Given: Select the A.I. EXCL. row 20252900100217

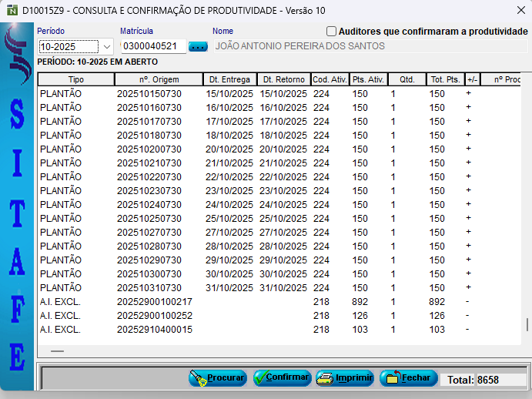Looking at the screenshot, I should [x=154, y=301].
